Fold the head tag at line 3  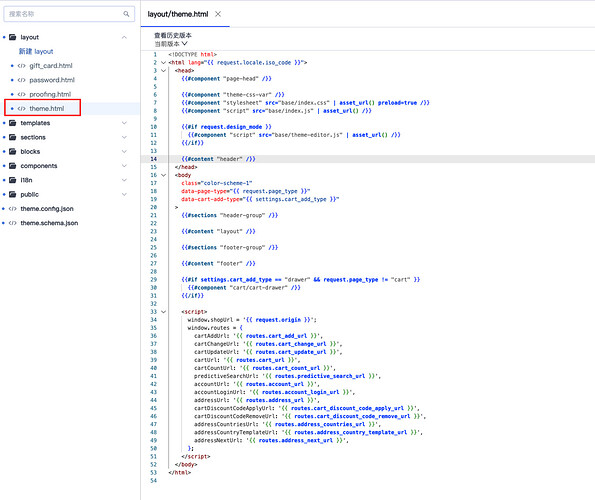tap(164, 71)
